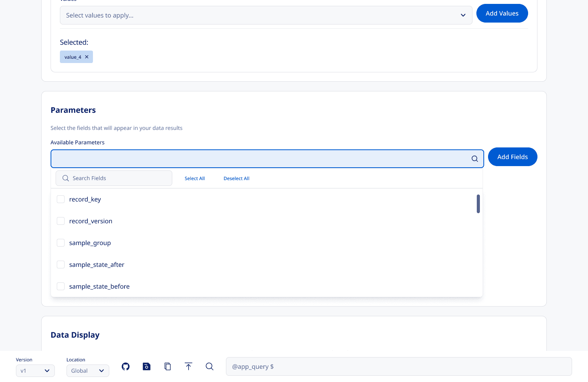Check the sample_state_after checkbox
Image resolution: width=588 pixels, height=382 pixels.
pyautogui.click(x=61, y=265)
